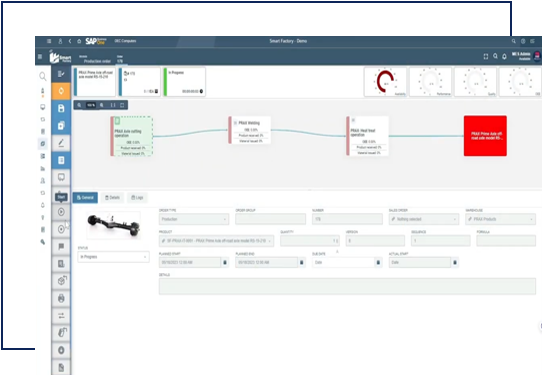Click the fit-to-screen icon in the diagram zoom toolbar
This screenshot has width=543, height=385.
(122, 105)
